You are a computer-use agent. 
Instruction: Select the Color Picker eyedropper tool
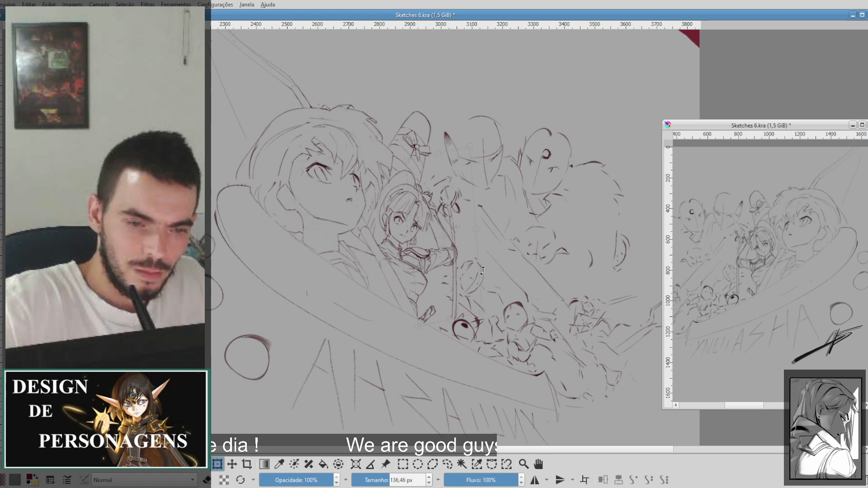coord(279,464)
